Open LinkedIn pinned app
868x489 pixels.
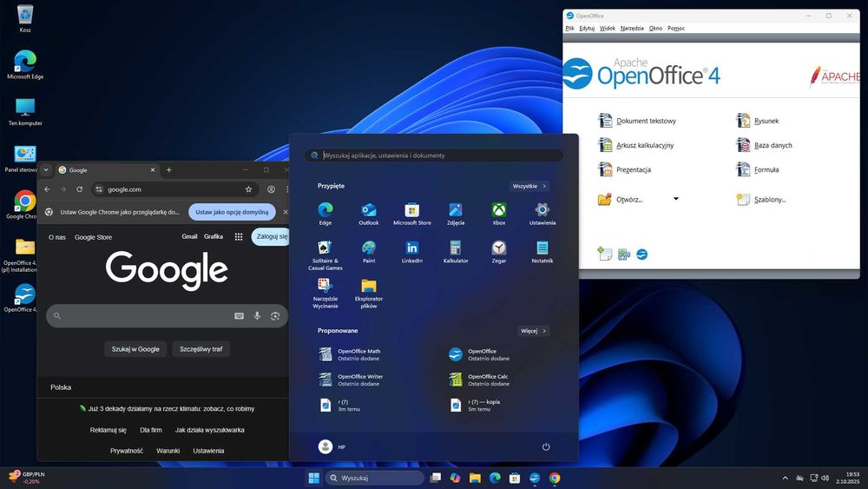(x=411, y=252)
